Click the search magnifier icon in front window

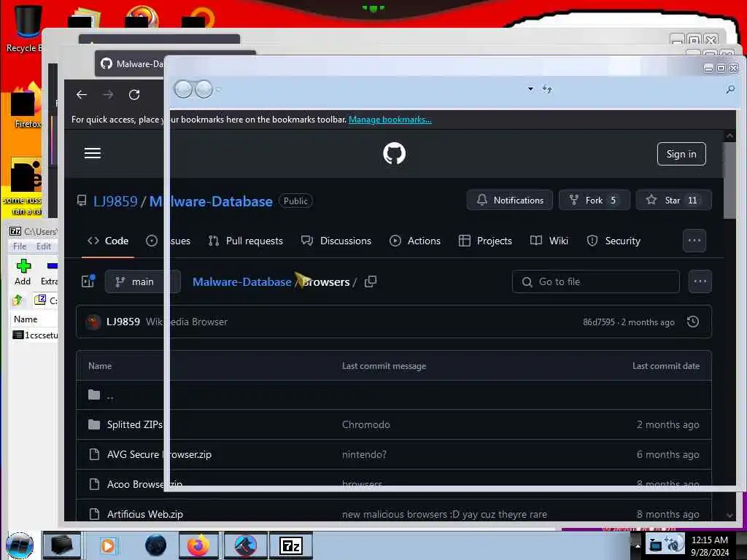click(729, 89)
